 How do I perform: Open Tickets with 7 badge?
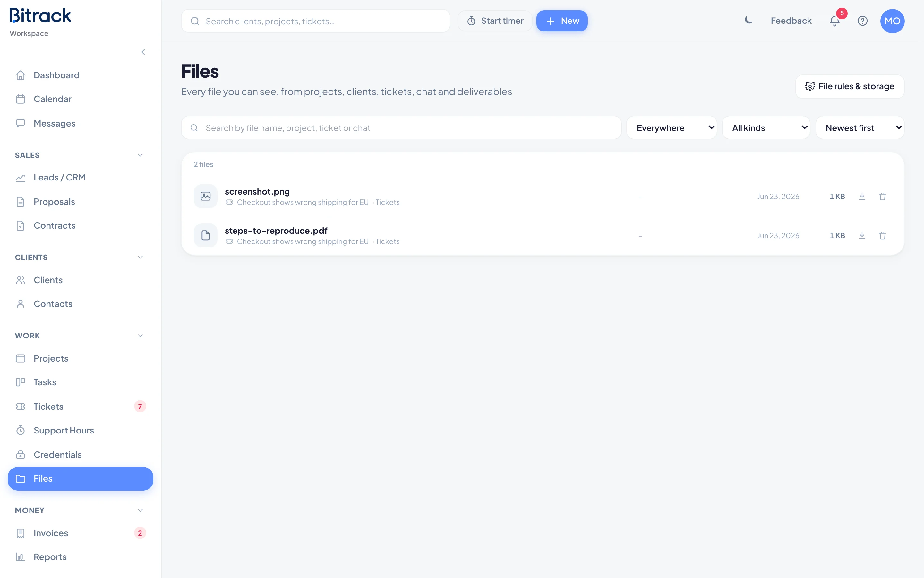pos(80,406)
